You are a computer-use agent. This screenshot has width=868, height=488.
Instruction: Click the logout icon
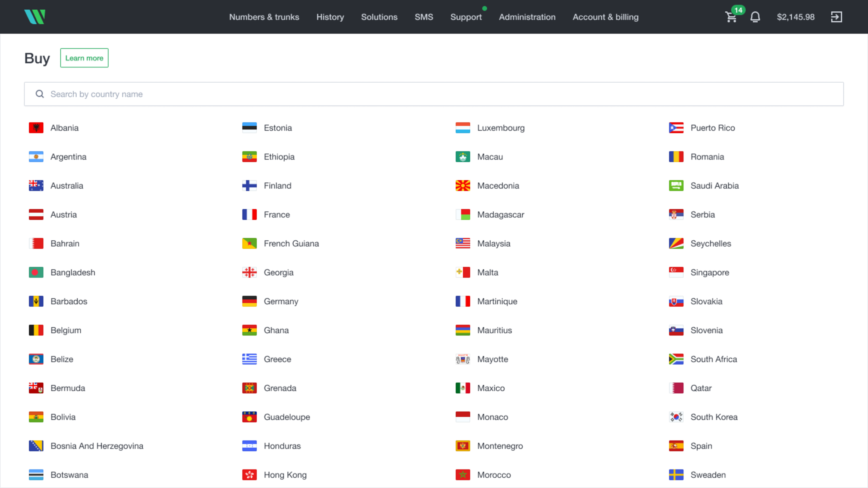pos(836,17)
